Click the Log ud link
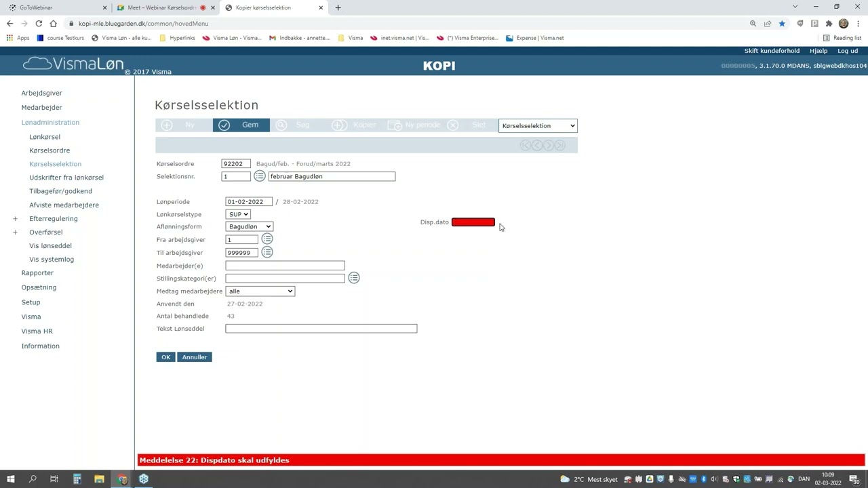868x488 pixels. 848,51
